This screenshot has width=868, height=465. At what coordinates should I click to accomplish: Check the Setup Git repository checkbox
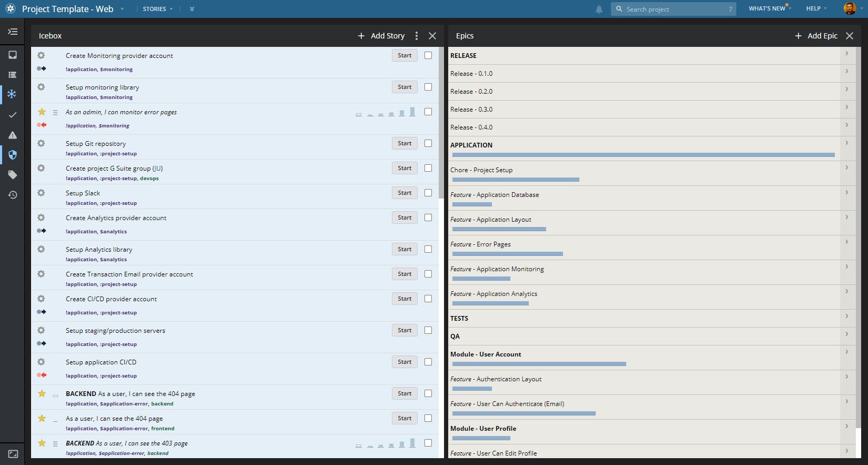(x=428, y=143)
